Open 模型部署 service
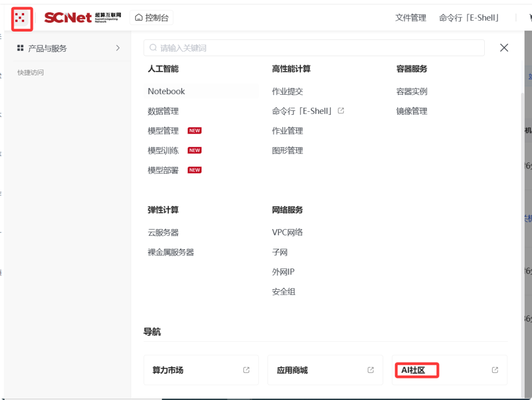Screen dimensions: 532x400 click(x=163, y=170)
